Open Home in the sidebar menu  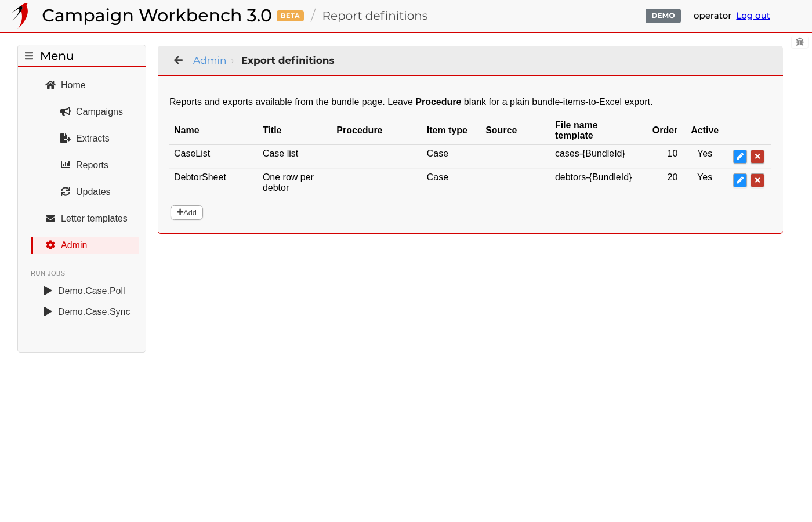tap(85, 85)
